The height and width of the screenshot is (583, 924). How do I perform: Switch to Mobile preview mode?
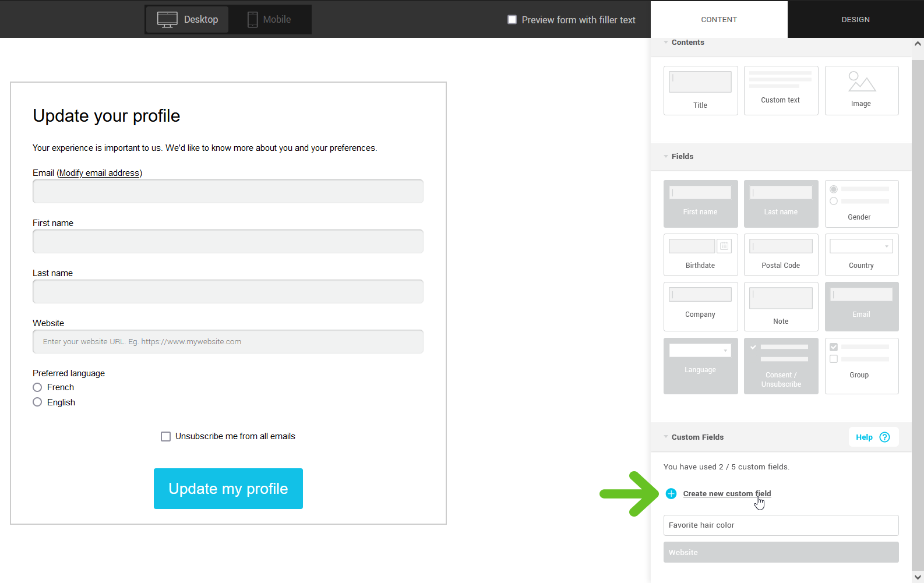click(269, 19)
